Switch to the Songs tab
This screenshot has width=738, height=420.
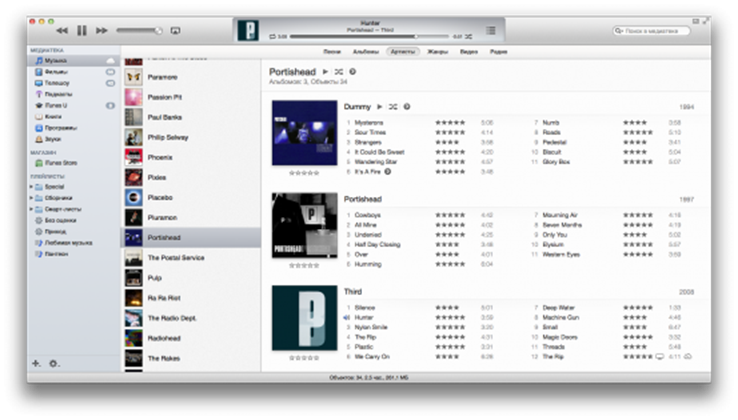point(332,52)
